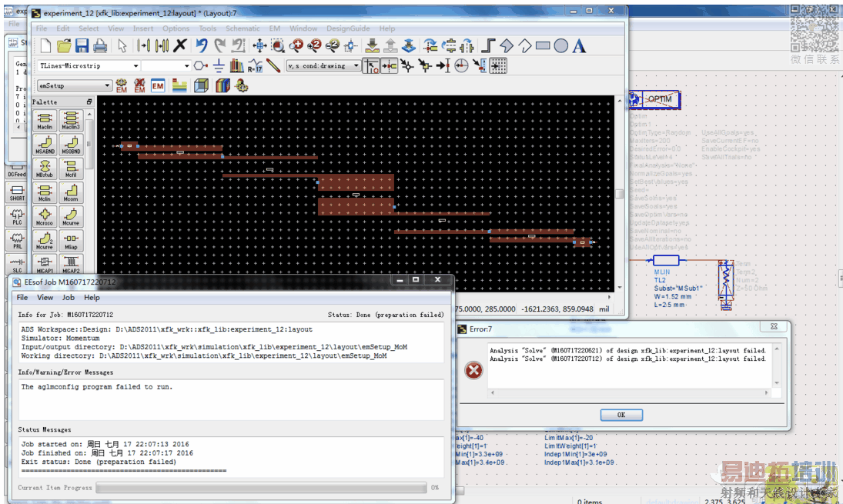Screen dimensions: 843x504
Task: Open the substrate layers stack icon
Action: point(179,86)
